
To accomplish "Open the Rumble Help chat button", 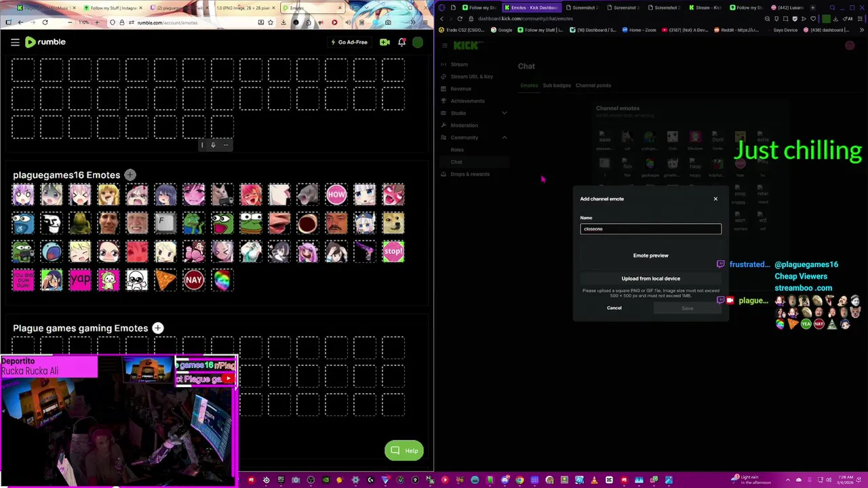I will tap(404, 451).
